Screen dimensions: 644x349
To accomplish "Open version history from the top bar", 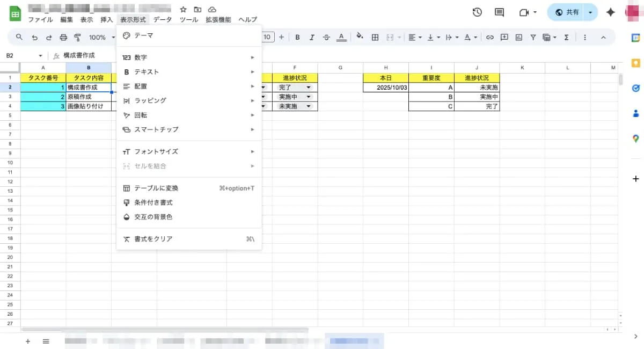I will tap(477, 12).
